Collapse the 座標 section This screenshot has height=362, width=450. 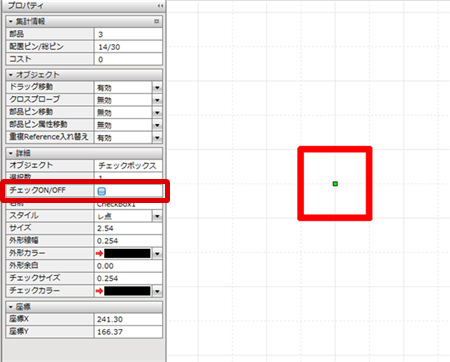(11, 307)
